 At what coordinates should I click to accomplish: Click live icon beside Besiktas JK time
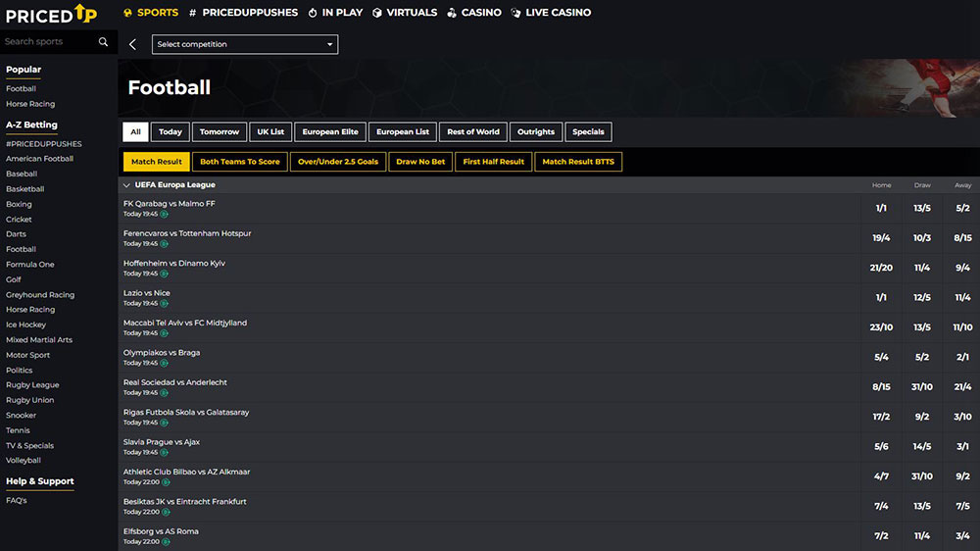(166, 512)
